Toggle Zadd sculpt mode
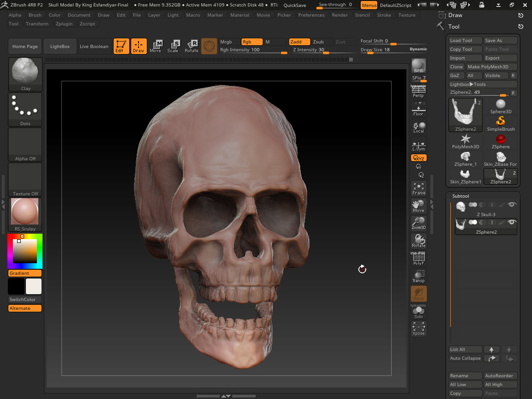 [x=300, y=42]
